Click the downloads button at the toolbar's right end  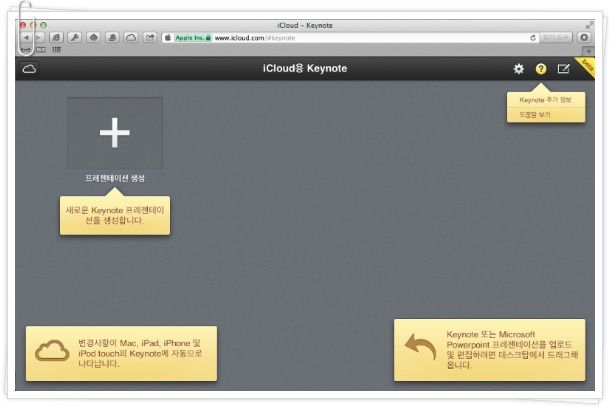[x=584, y=38]
